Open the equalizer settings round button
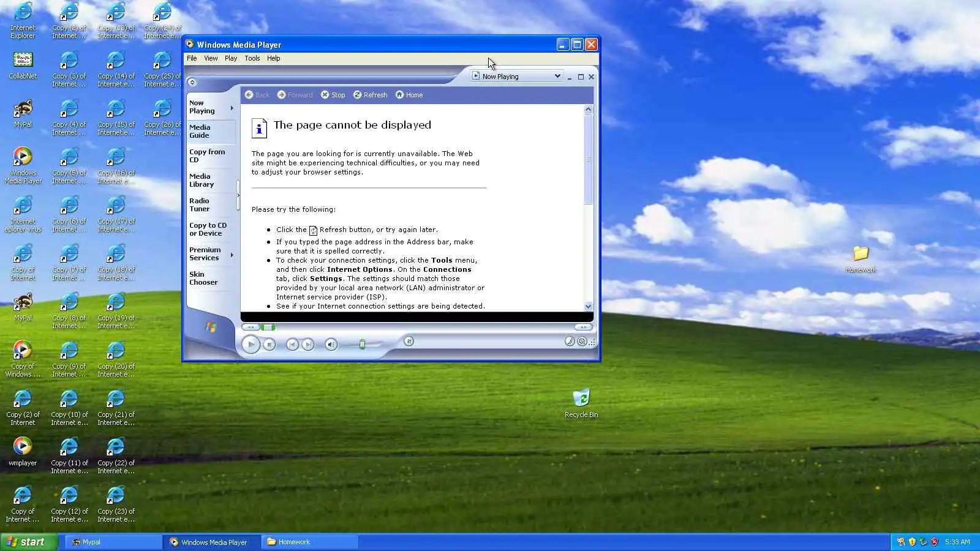The width and height of the screenshot is (980, 551). pyautogui.click(x=409, y=341)
